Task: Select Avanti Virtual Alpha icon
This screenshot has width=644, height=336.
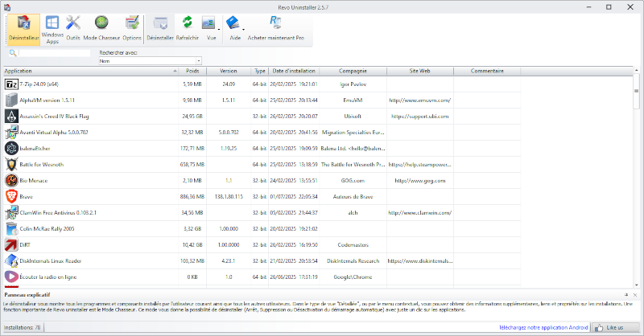Action: (11, 132)
